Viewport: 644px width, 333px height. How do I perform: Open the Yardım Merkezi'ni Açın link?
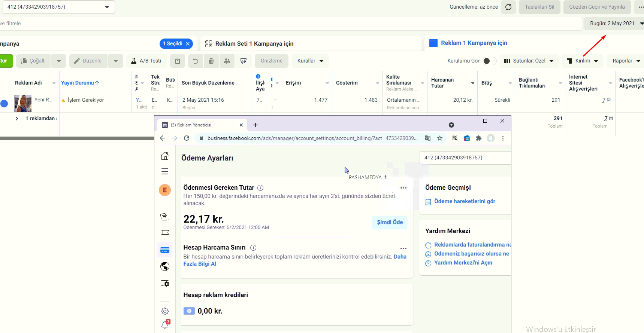(x=463, y=263)
